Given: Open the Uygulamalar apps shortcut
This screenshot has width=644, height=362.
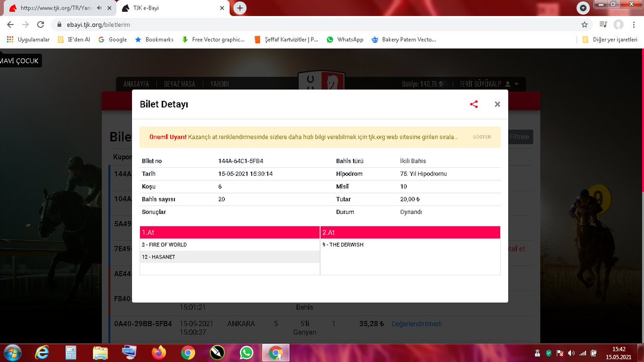Looking at the screenshot, I should coord(28,40).
